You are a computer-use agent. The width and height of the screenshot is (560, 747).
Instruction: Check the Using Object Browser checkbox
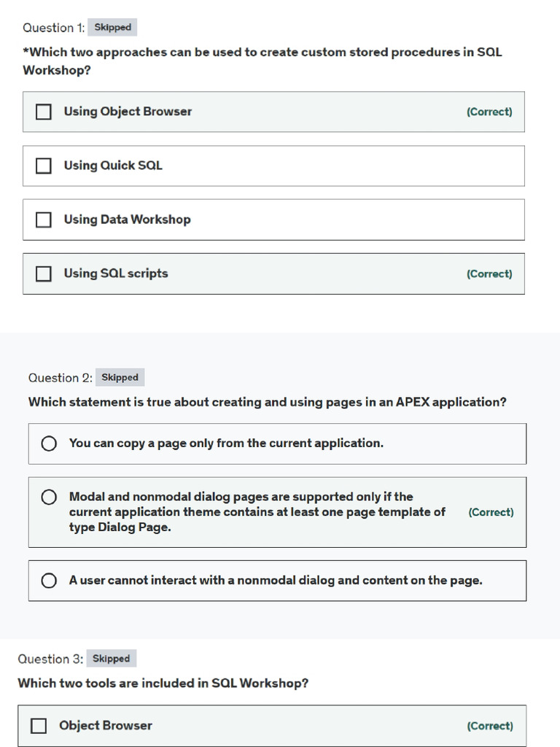(44, 112)
